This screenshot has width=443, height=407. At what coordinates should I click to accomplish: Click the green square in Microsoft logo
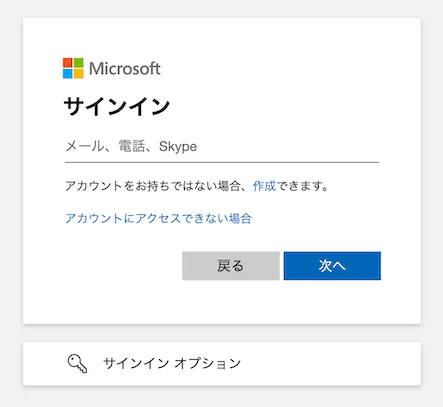(79, 63)
